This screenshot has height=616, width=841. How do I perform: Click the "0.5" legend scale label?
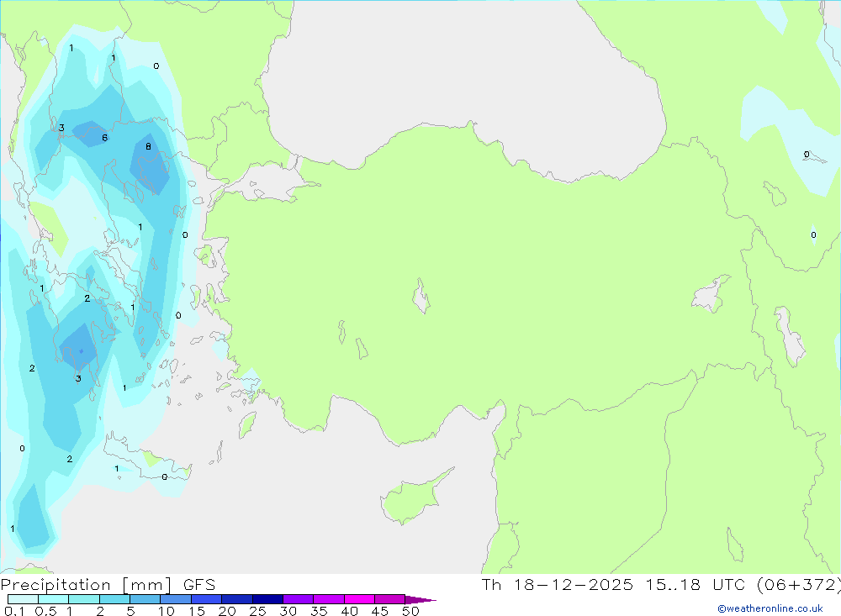pyautogui.click(x=45, y=611)
